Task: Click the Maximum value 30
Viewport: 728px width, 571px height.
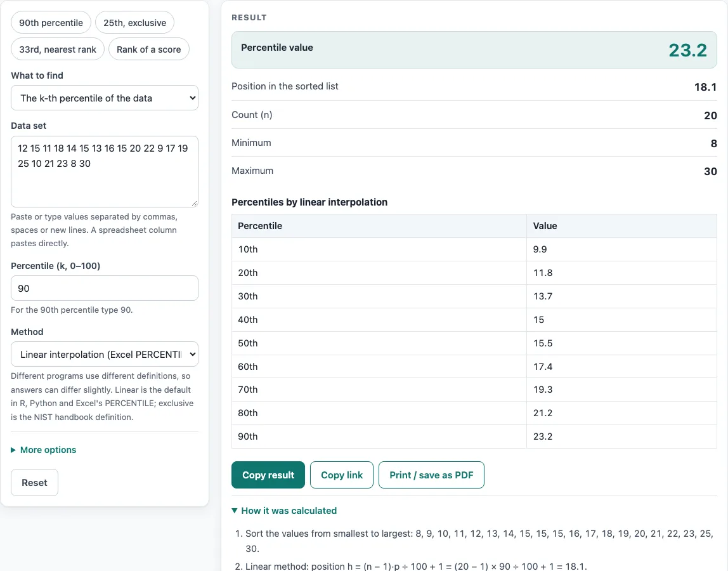Action: pyautogui.click(x=710, y=171)
